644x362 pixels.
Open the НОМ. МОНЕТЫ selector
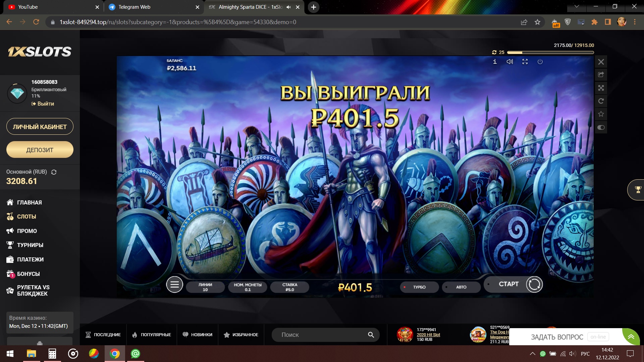click(x=248, y=287)
